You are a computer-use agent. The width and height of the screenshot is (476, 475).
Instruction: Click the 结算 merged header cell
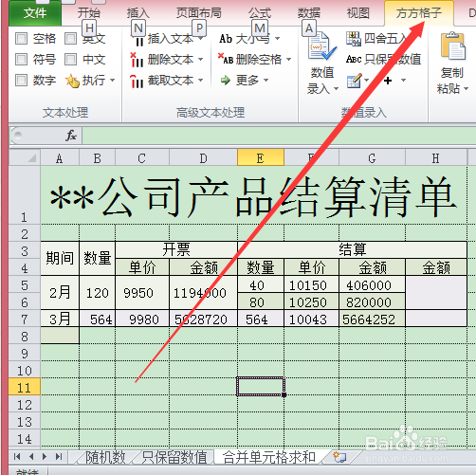coord(352,250)
